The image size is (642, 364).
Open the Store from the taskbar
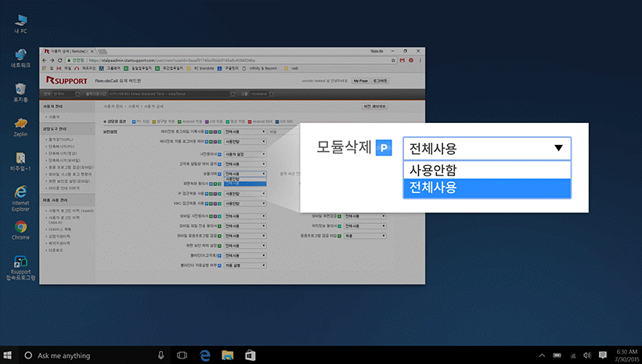coord(251,355)
